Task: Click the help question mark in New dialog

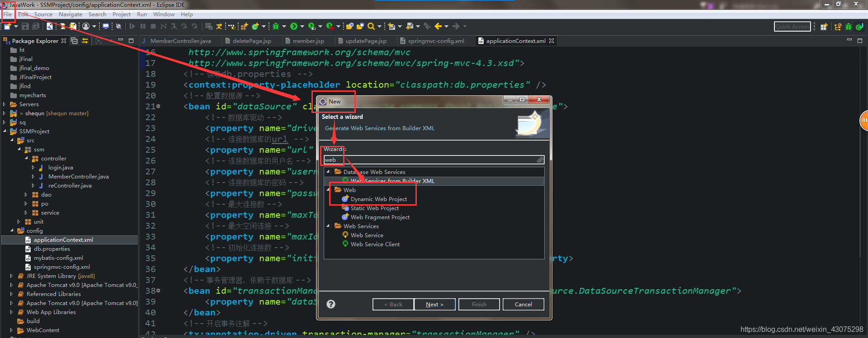Action: click(x=331, y=304)
